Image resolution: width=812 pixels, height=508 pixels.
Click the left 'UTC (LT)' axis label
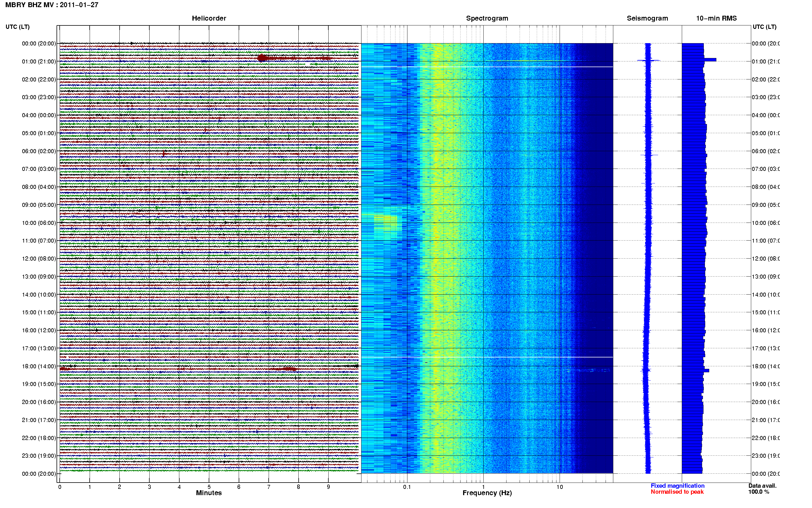(17, 27)
